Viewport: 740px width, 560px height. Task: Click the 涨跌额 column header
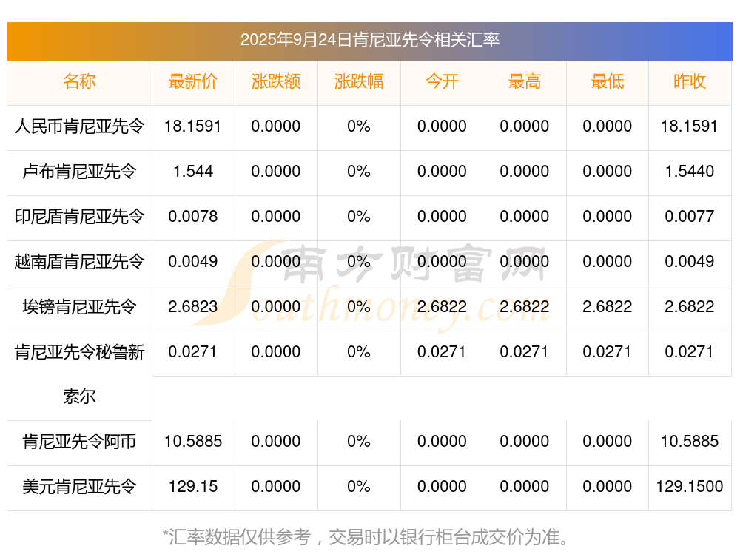(276, 81)
